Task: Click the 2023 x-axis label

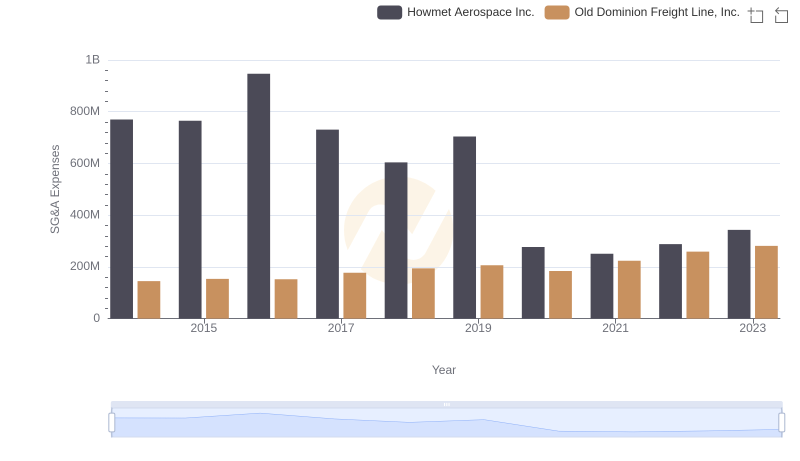Action: click(753, 328)
